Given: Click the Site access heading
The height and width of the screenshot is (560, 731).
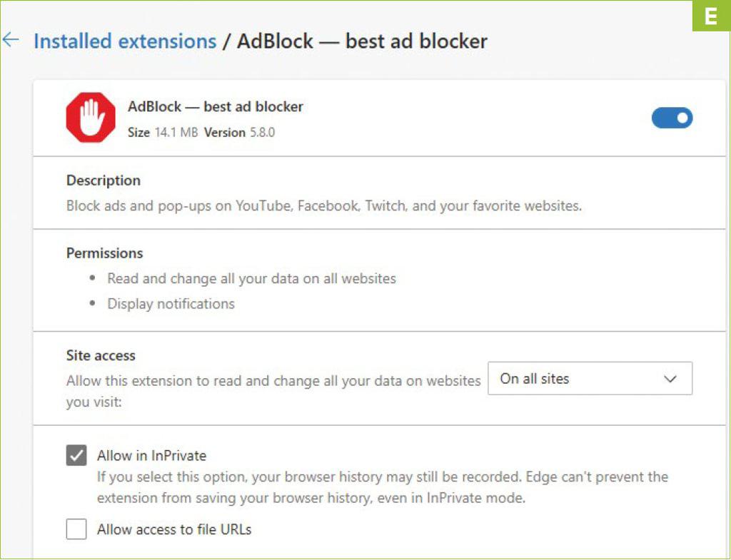Looking at the screenshot, I should coord(101,355).
